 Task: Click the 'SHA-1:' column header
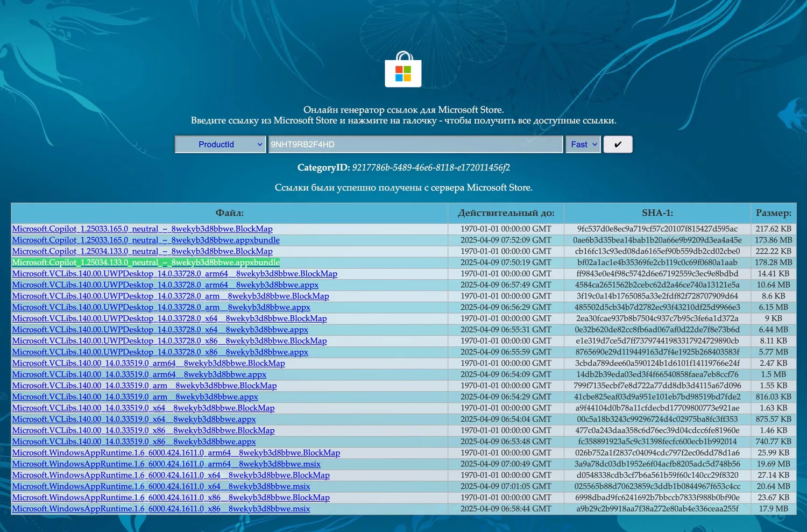point(657,213)
